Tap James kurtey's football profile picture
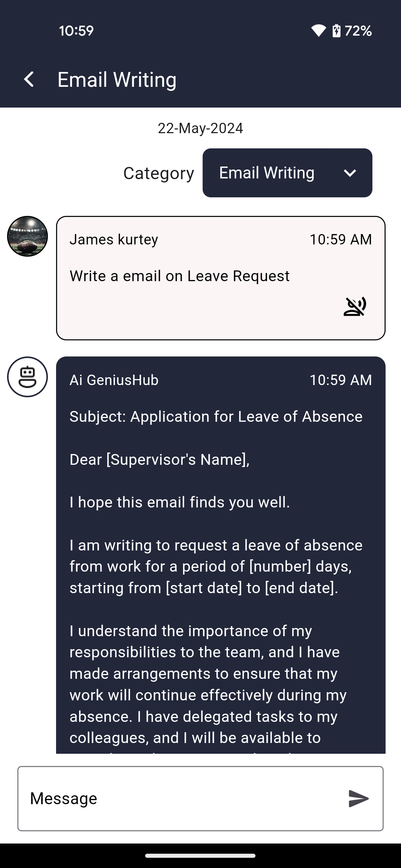 click(27, 236)
